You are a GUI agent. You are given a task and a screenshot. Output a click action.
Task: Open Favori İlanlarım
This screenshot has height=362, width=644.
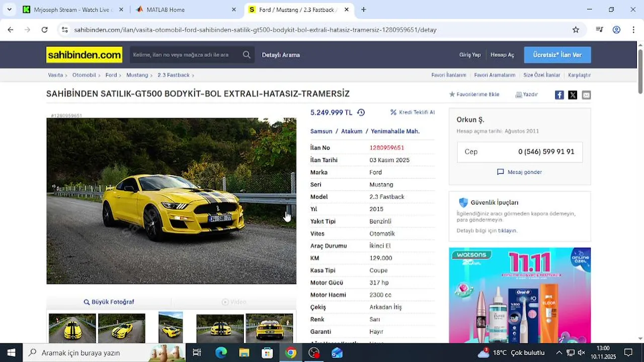[x=449, y=75]
